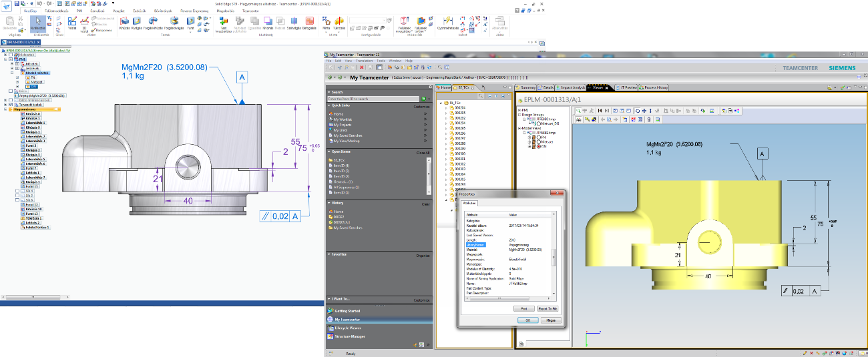The width and height of the screenshot is (868, 357).
Task: Open the Felületmodellezés ribbon tab
Action: [x=56, y=11]
